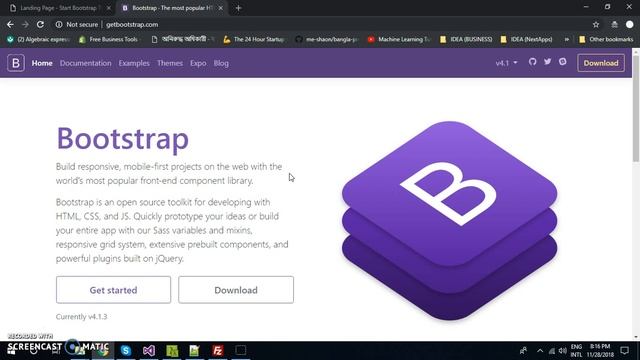This screenshot has width=640, height=360.
Task: Reload the page with refresh icon
Action: [40, 24]
